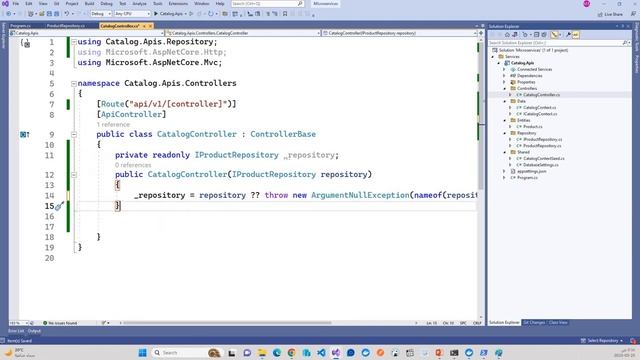Click the No issues found indicator
The image size is (640, 360).
pos(60,323)
